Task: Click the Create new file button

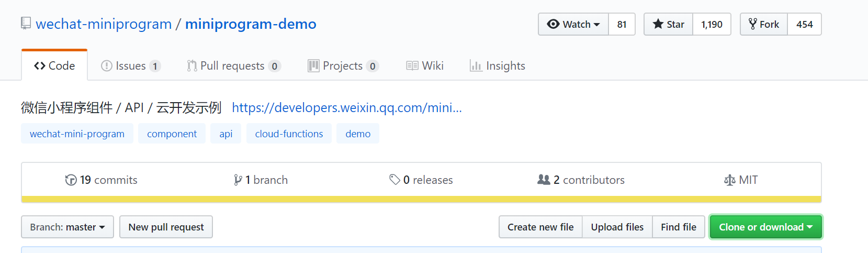Action: pyautogui.click(x=540, y=227)
